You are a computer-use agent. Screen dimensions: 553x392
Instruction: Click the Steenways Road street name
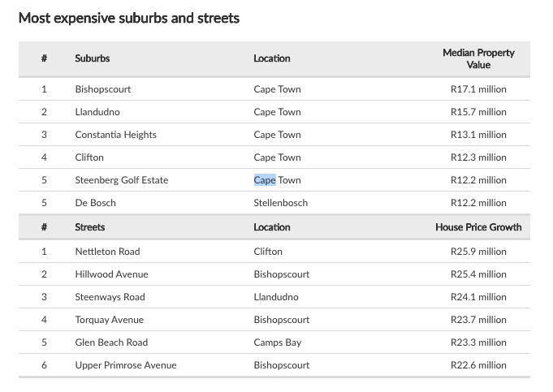tap(110, 297)
